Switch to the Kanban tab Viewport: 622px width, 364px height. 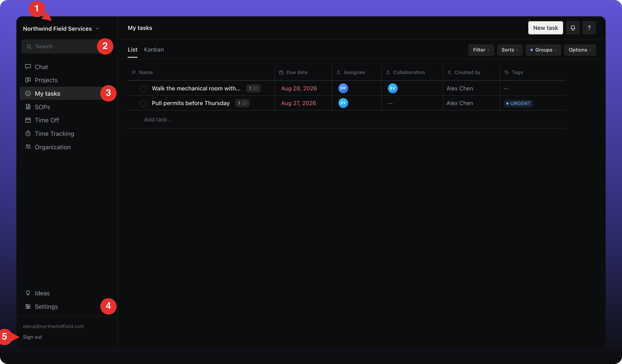[x=154, y=50]
